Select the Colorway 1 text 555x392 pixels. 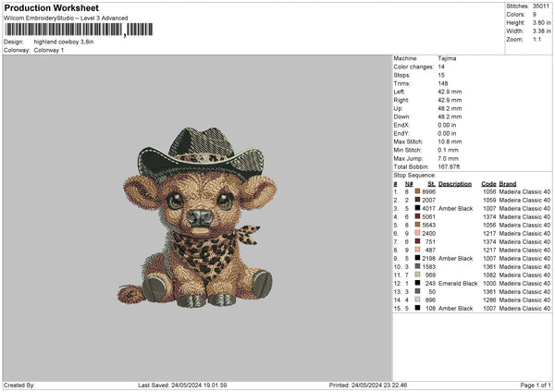tap(49, 50)
